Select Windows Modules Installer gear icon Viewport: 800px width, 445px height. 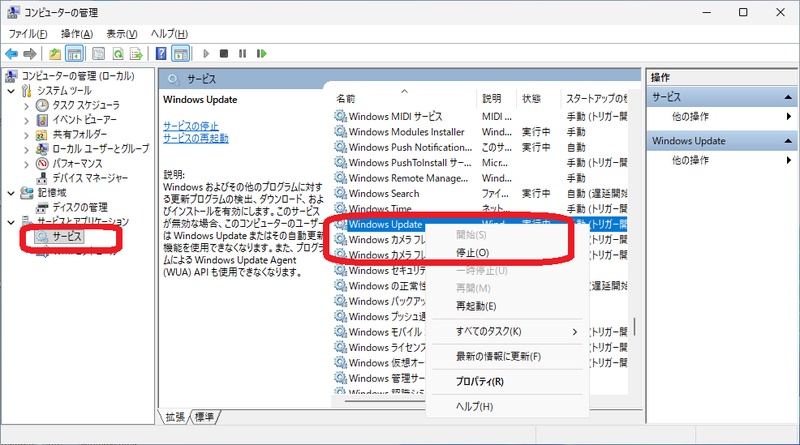coord(340,132)
